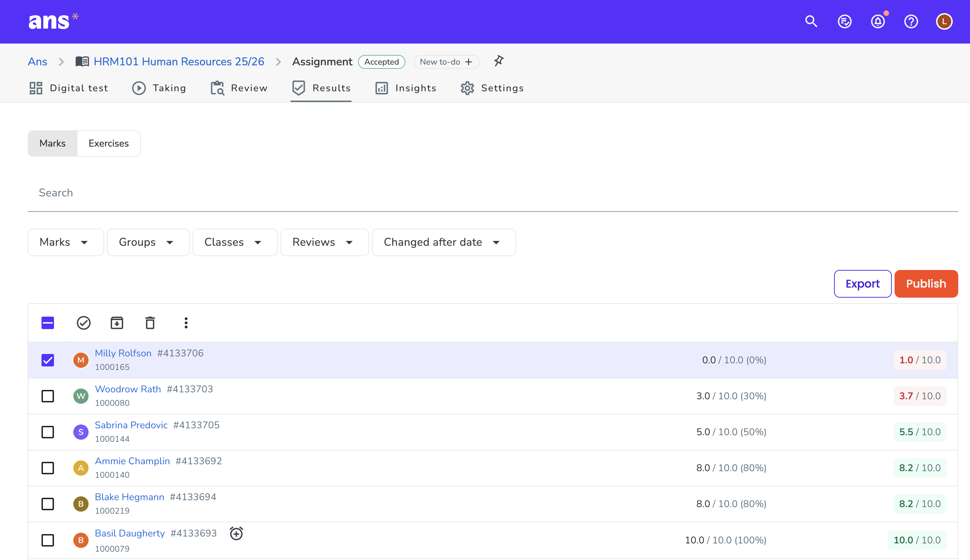This screenshot has width=970, height=560.
Task: Click Woodrow Rath's avatar W
Action: click(81, 396)
